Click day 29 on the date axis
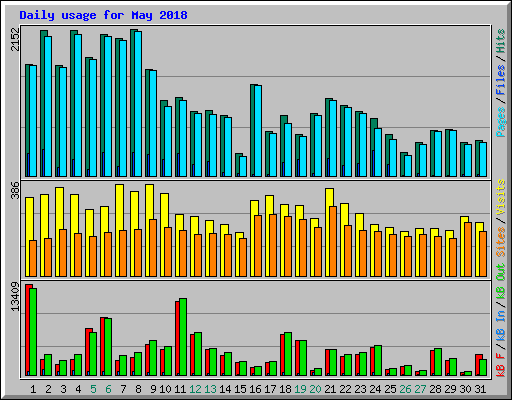Screen dimensions: 512x400 click(x=450, y=389)
